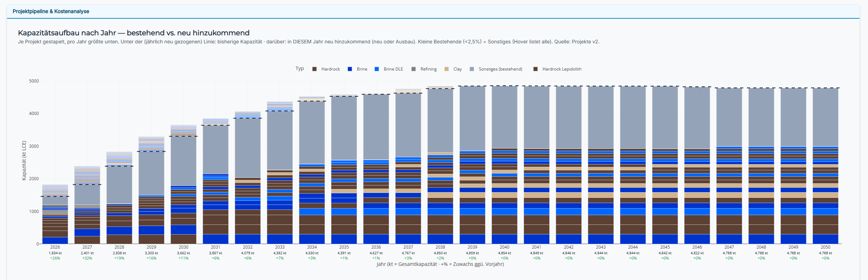Click the x-axis year label 2026

pyautogui.click(x=55, y=247)
